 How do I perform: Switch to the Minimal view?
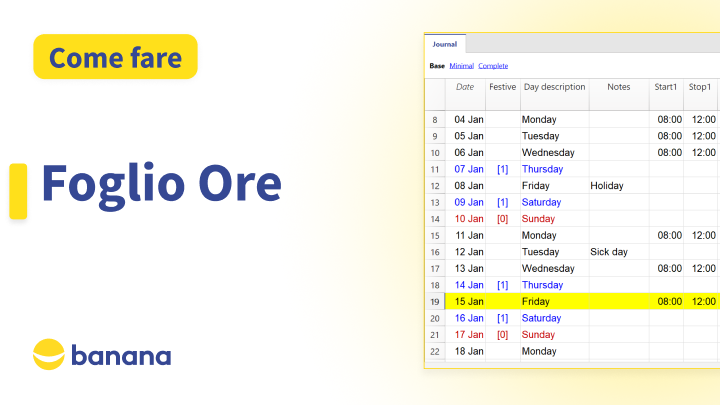(461, 66)
